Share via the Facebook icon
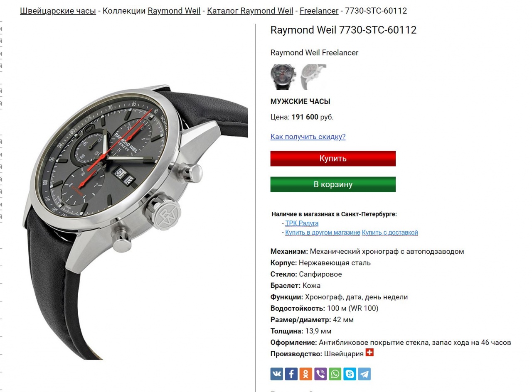This screenshot has height=392, width=532. 291,374
